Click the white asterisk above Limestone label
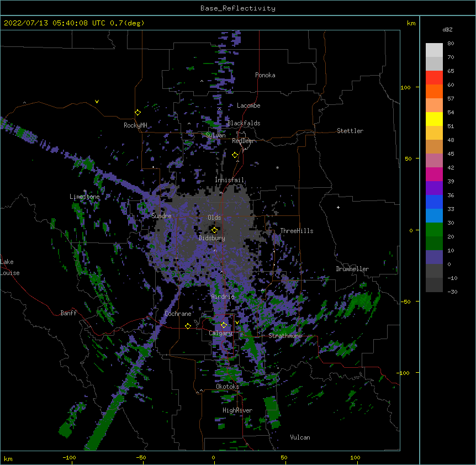This screenshot has height=465, width=476. tap(85, 191)
